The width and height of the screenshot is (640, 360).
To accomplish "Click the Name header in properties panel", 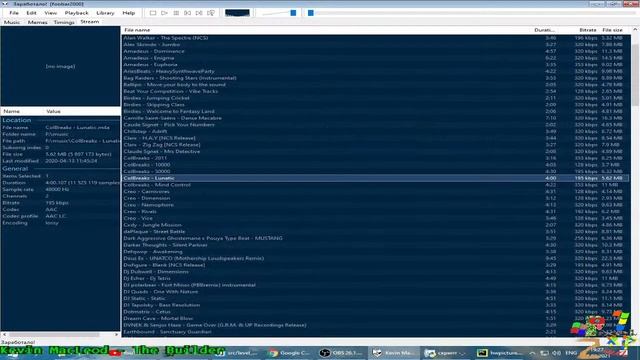I will [12, 111].
